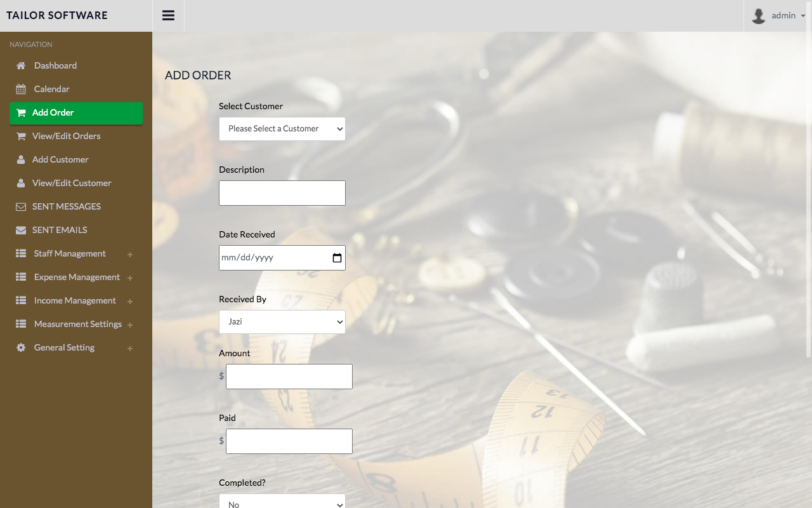Open the Select Customer dropdown
This screenshot has width=812, height=508.
pos(282,129)
